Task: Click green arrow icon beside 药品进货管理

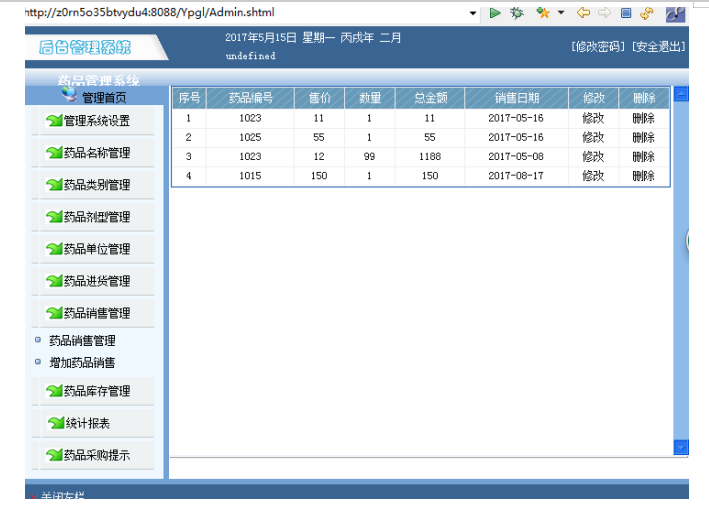Action: [x=54, y=281]
